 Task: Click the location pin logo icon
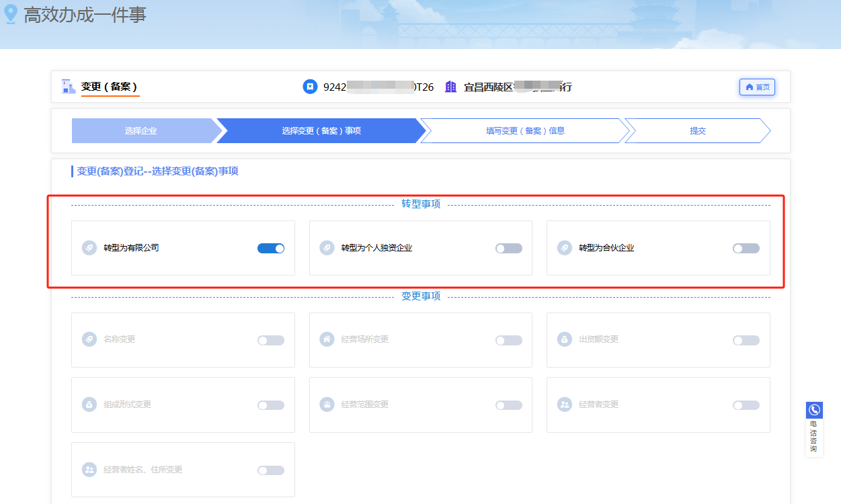[x=11, y=14]
